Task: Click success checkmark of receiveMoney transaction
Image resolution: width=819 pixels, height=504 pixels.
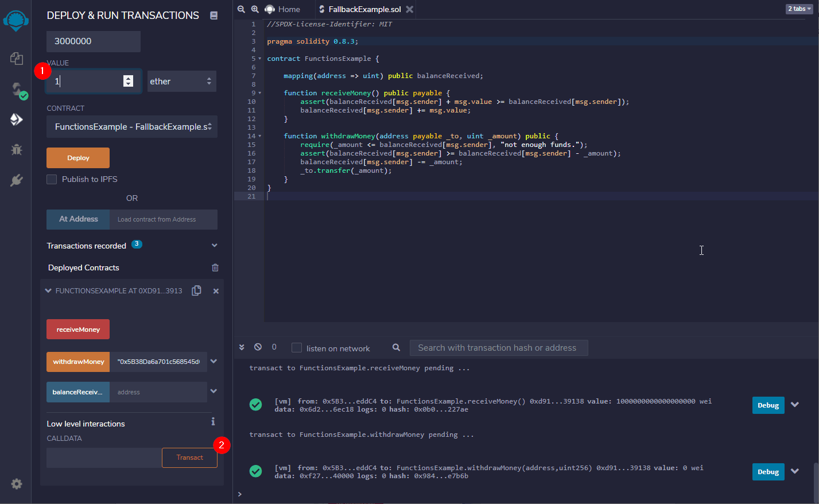Action: point(256,405)
